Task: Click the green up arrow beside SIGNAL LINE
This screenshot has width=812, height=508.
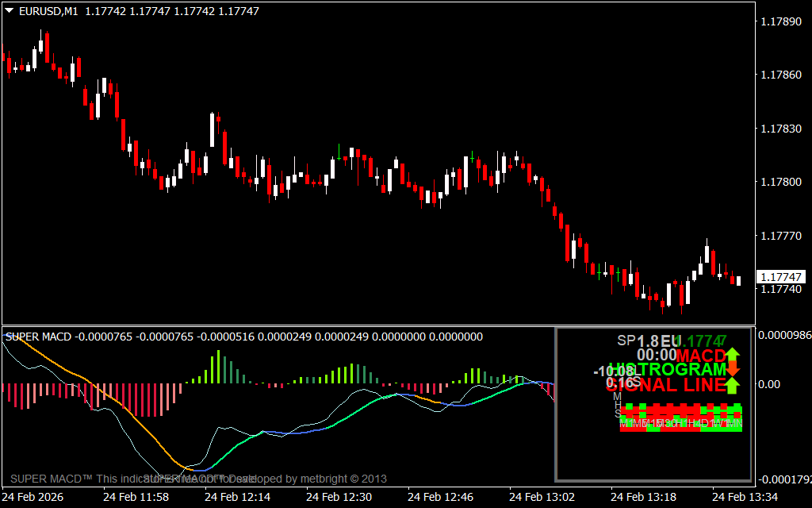Action: coord(733,385)
